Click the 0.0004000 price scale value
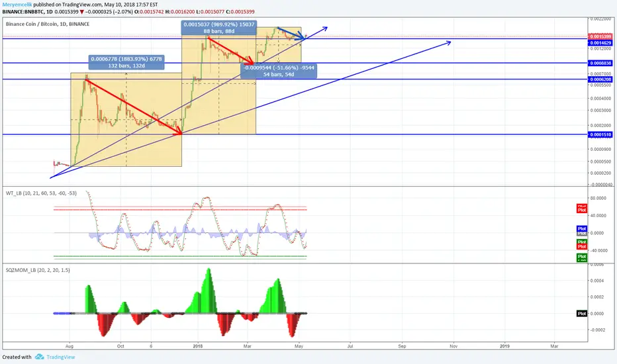Screen dimensions: 617x364 coord(601,99)
